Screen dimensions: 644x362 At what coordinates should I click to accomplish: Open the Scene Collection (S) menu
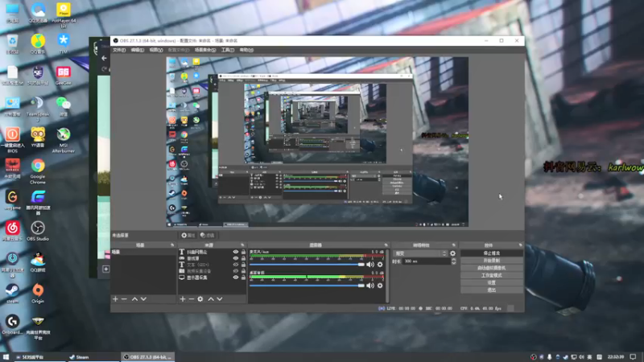[205, 50]
